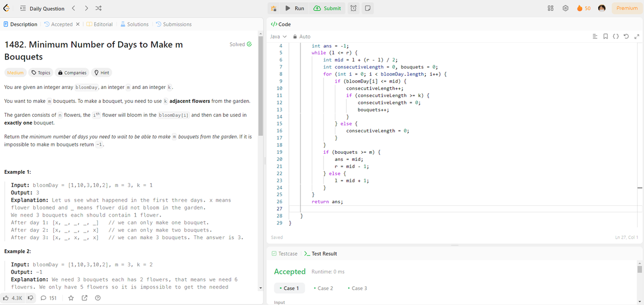Open the Editorial tab
Viewport: 644px width, 305px height.
point(100,24)
